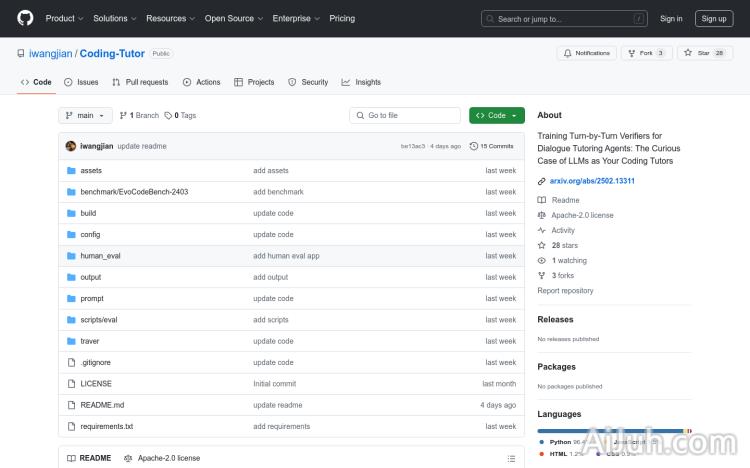Image resolution: width=750 pixels, height=468 pixels.
Task: Click the assets folder icon
Action: (x=71, y=171)
